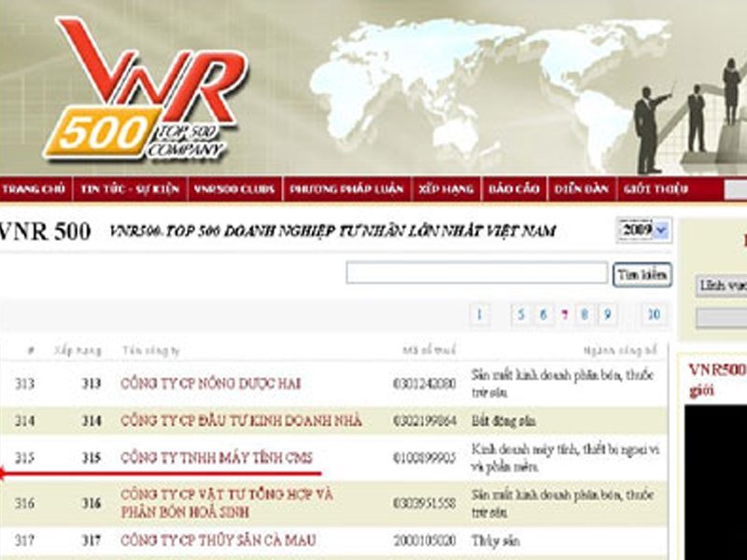Open CÔNG TY CP ĐẦU TƯ KINH DOANH NHÀ
The image size is (747, 560).
click(x=241, y=421)
